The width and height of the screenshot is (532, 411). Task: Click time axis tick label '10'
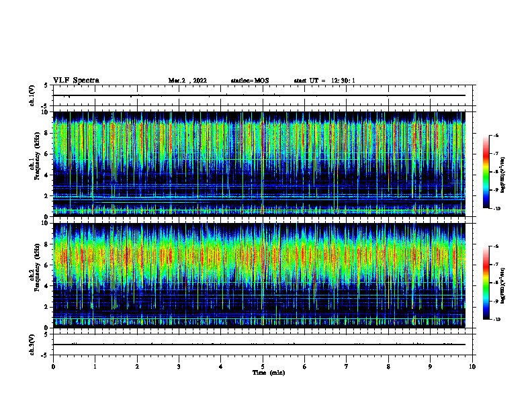click(x=472, y=367)
